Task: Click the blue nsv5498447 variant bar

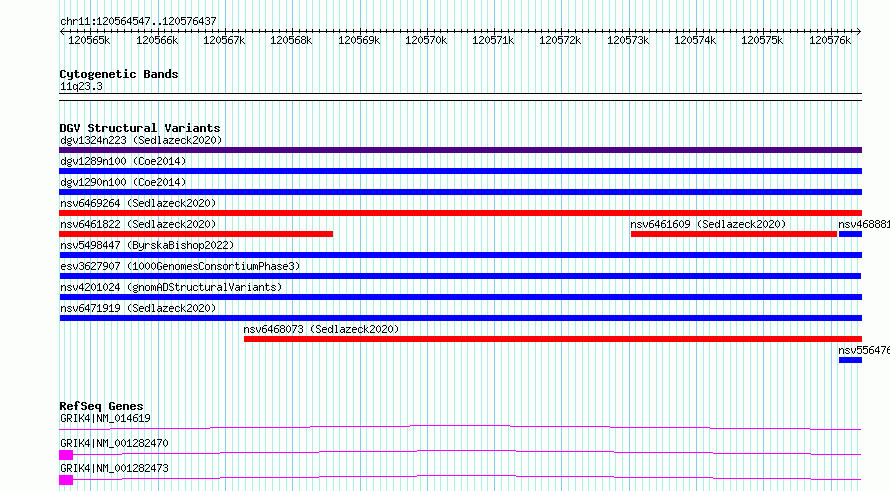Action: (460, 255)
